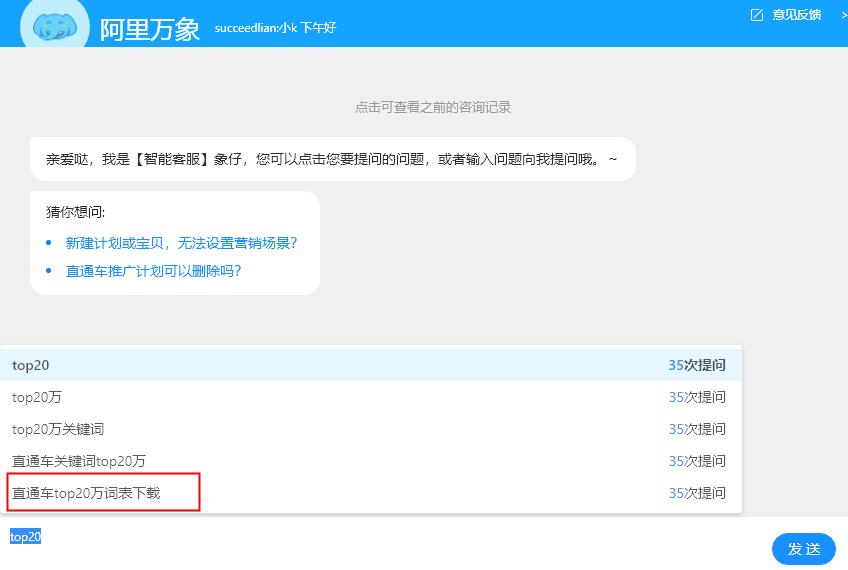
Task: Click the 发送 send button
Action: [x=804, y=549]
